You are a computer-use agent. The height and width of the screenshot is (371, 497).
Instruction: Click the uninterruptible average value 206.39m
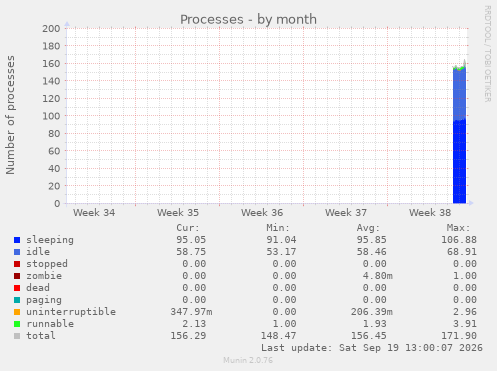click(371, 312)
